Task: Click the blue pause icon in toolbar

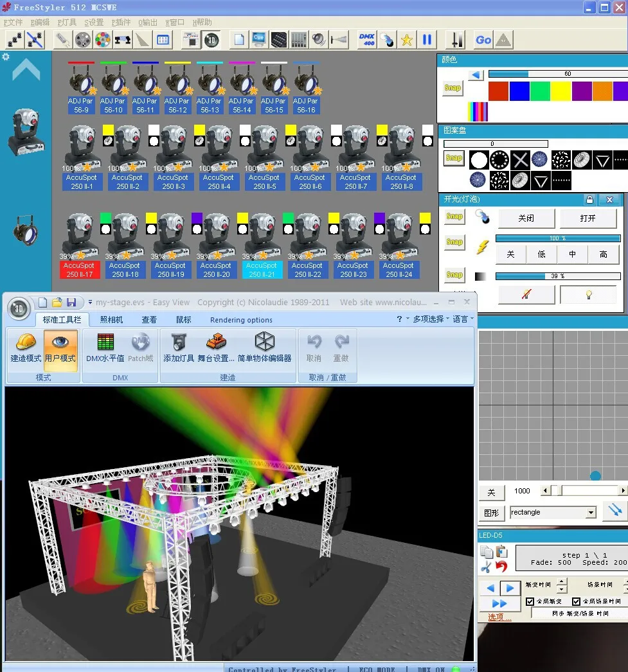Action: 427,40
